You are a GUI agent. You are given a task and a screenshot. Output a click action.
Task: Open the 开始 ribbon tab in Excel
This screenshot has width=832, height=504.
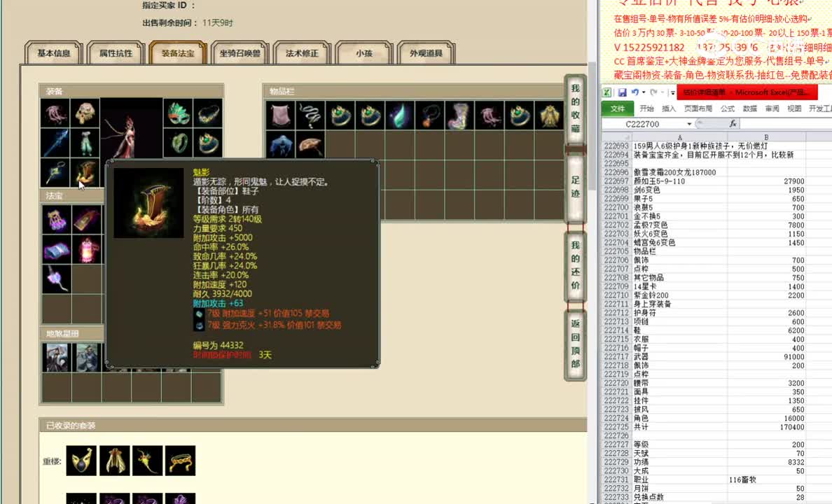coord(646,108)
